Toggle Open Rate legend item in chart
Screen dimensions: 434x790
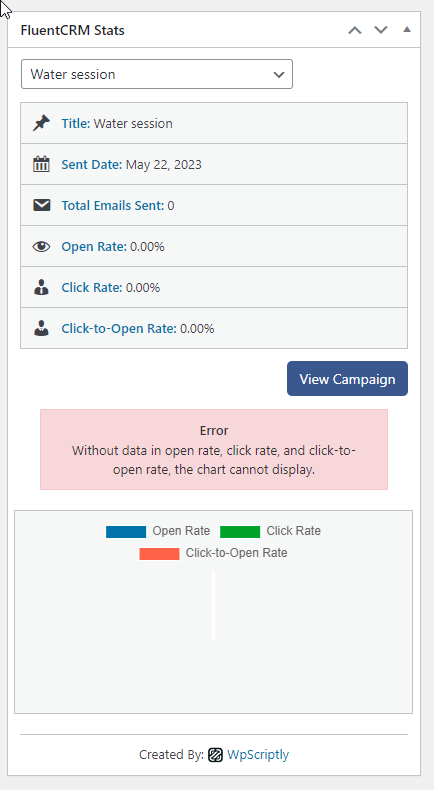[x=158, y=531]
